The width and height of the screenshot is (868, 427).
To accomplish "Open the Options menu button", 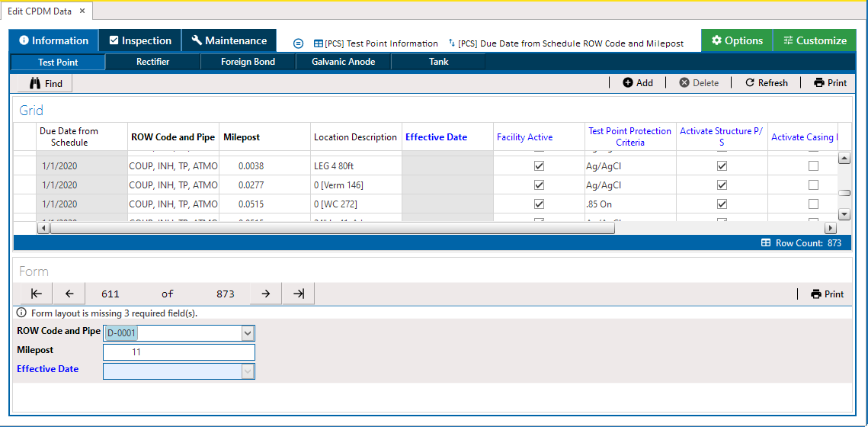I will [x=737, y=40].
